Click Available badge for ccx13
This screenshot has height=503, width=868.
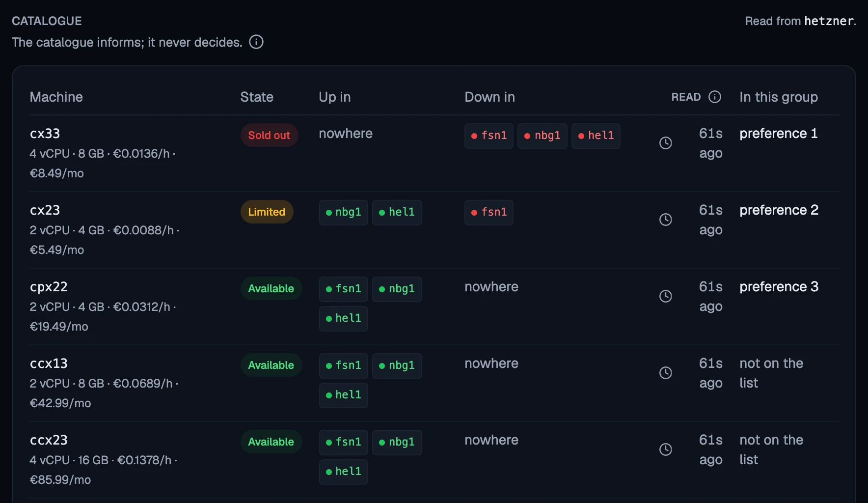tap(271, 365)
